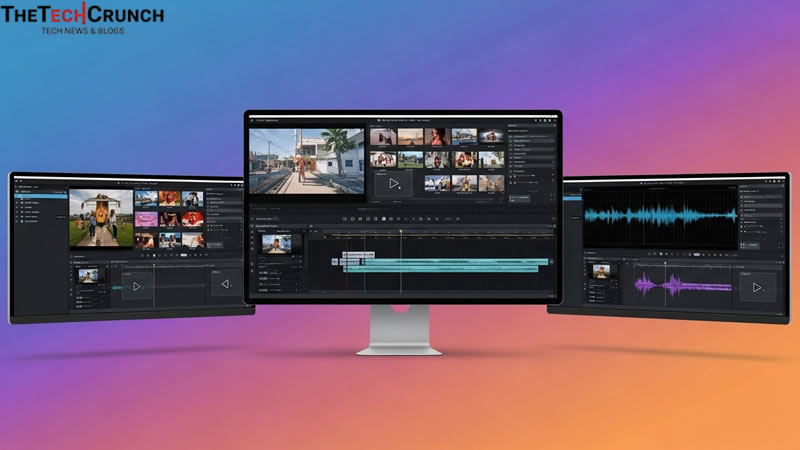800x450 pixels.
Task: Select the upper teal clip on center monitor's timeline
Action: coord(456,262)
